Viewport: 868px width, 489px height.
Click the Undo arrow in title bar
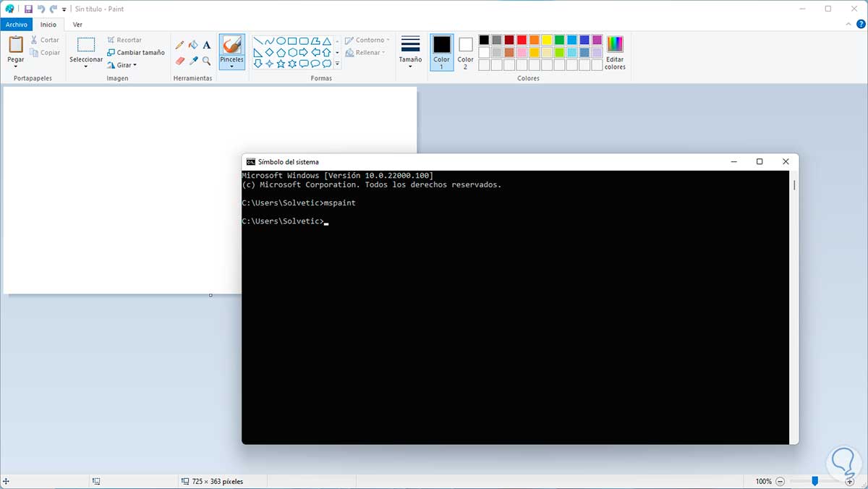coord(41,9)
